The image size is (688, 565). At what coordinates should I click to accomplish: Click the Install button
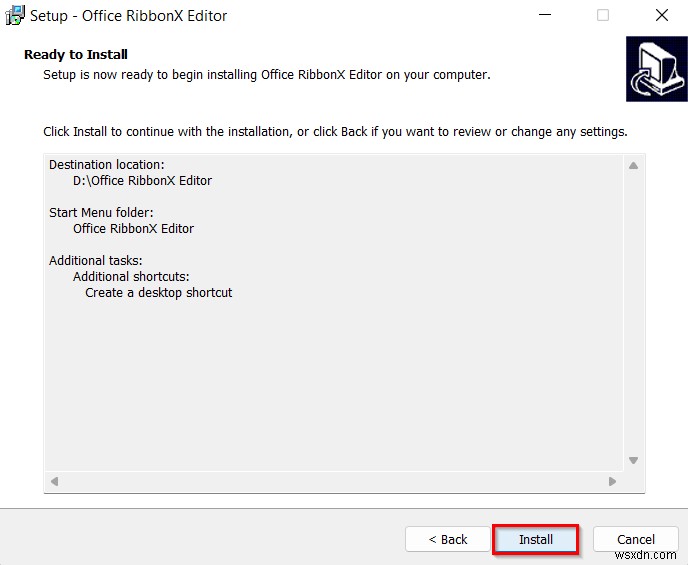tap(535, 539)
